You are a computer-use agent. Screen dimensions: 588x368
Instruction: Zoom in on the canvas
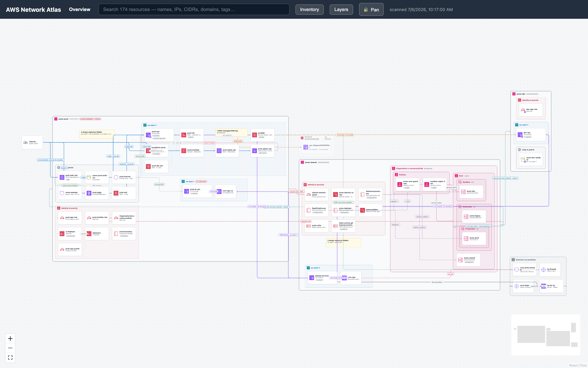10,339
